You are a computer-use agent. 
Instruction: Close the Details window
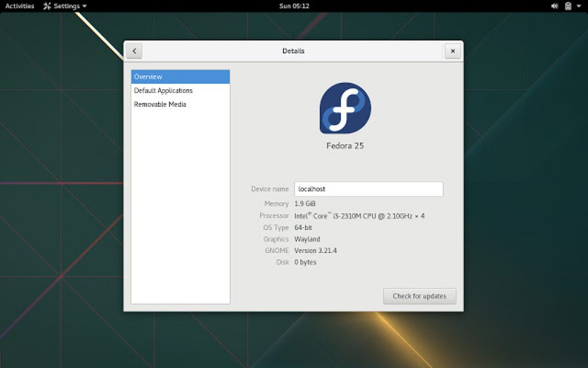[452, 51]
